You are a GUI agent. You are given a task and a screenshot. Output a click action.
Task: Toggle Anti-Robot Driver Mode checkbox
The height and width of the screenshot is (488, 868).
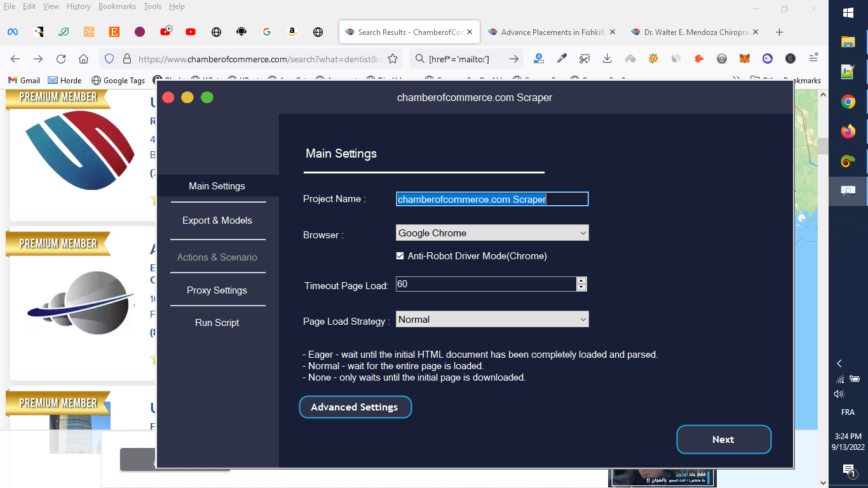400,256
